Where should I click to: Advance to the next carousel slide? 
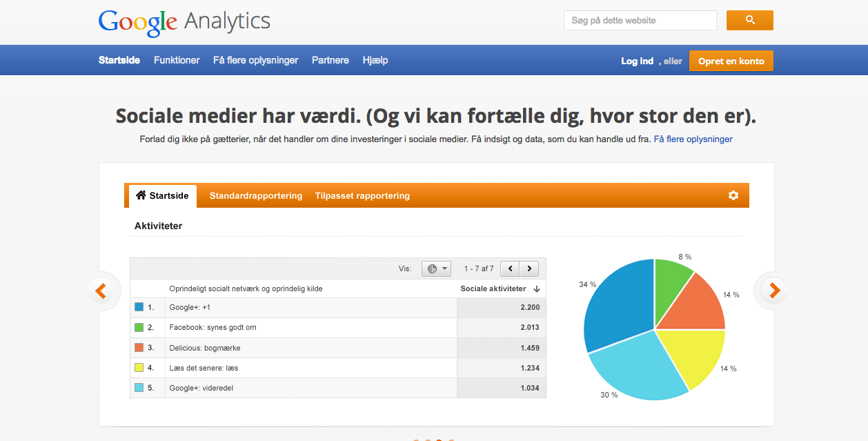(774, 291)
